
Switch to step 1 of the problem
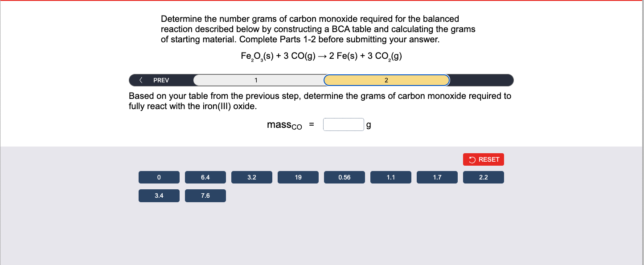[x=256, y=80]
